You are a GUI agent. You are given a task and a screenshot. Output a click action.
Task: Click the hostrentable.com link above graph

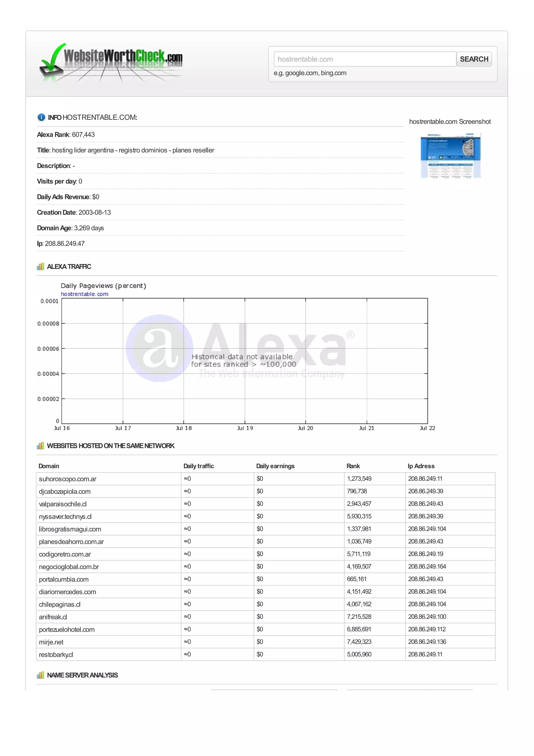84,294
